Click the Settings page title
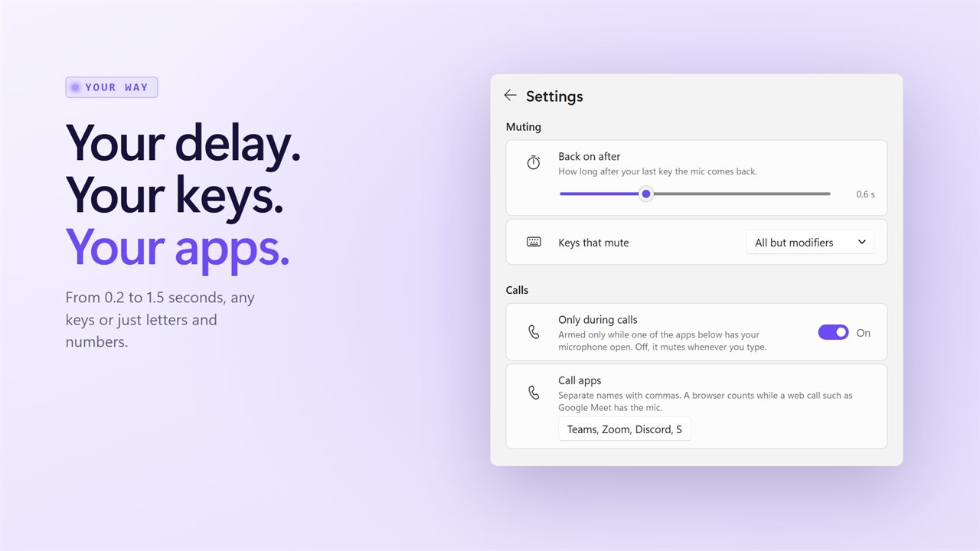Viewport: 980px width, 551px height. pos(554,96)
